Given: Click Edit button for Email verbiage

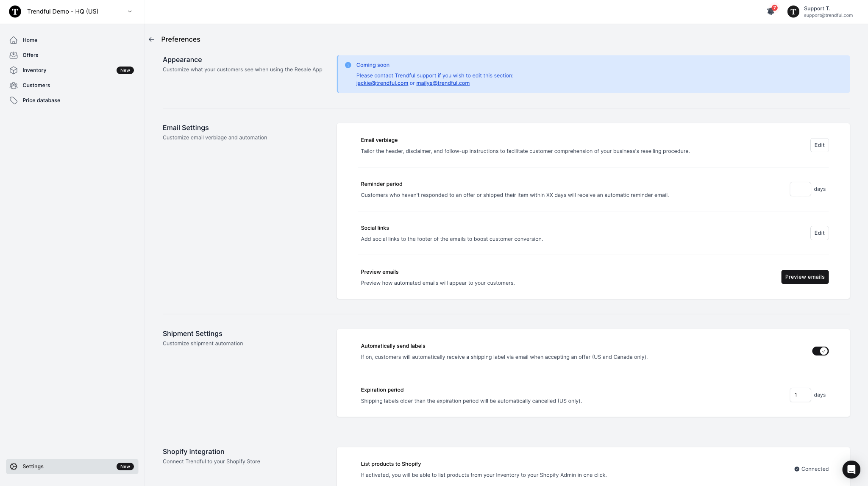Looking at the screenshot, I should click(819, 145).
